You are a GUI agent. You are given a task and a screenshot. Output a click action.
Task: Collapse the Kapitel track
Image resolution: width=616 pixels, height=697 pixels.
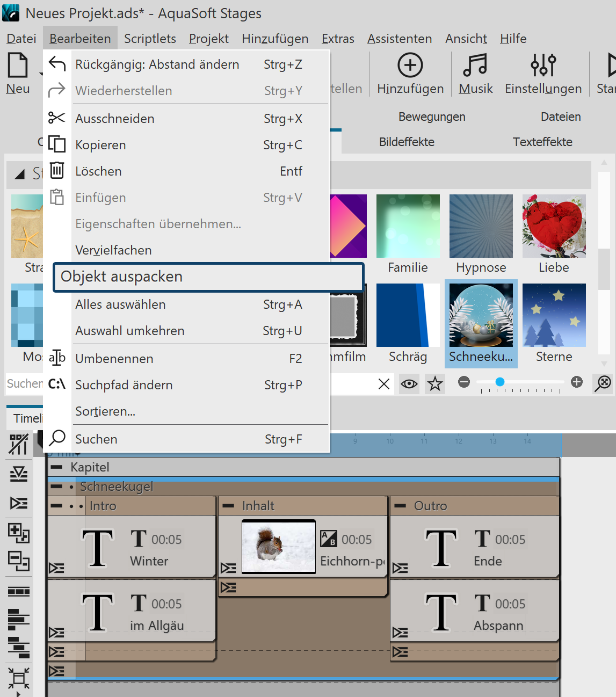tap(56, 467)
